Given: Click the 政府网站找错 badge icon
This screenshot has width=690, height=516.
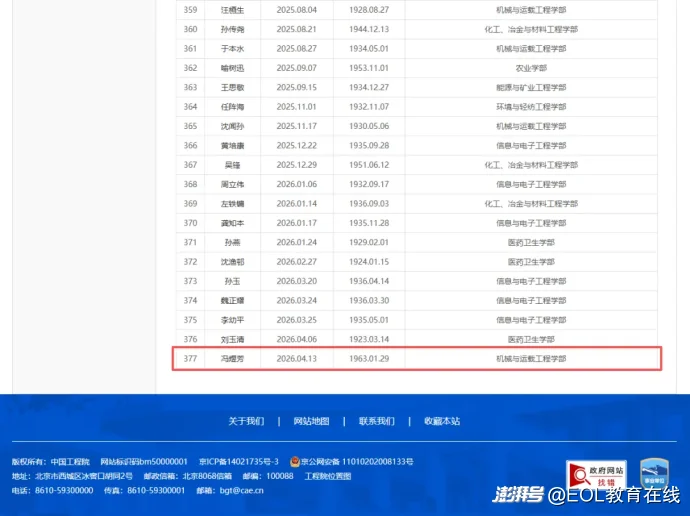Looking at the screenshot, I should (596, 474).
